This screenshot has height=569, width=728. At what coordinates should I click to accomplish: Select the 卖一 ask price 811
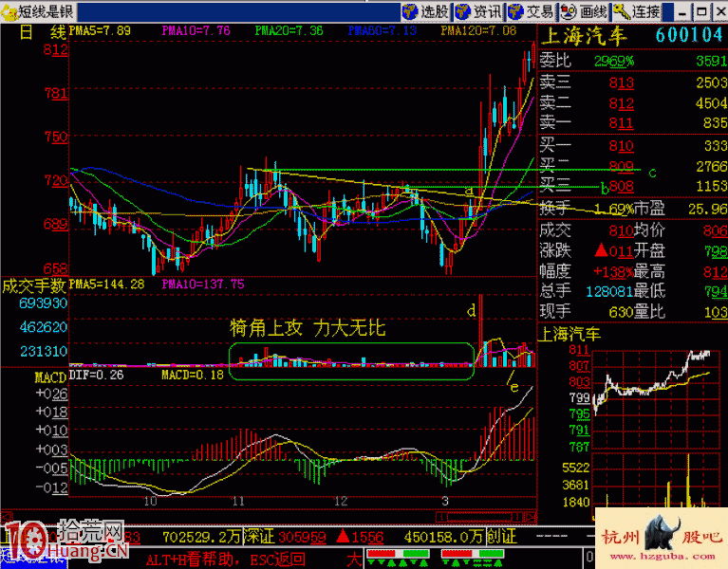(x=621, y=123)
